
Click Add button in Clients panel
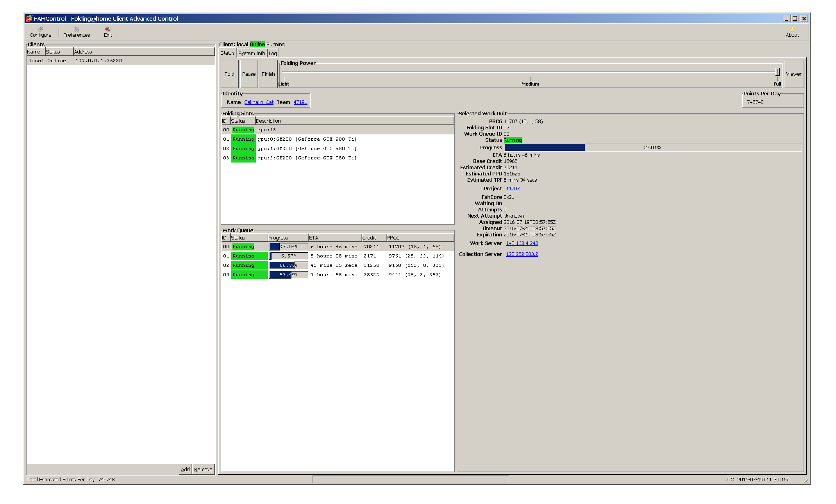(x=185, y=469)
